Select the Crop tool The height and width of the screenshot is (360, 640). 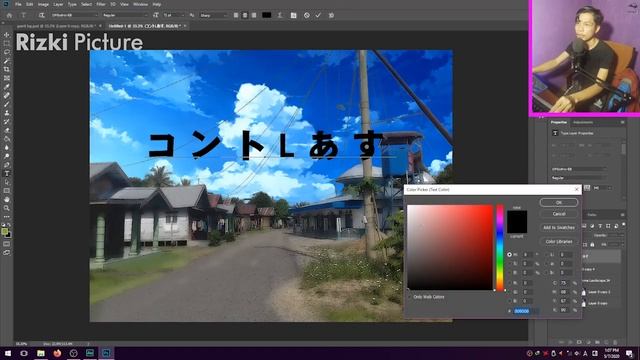(x=7, y=69)
